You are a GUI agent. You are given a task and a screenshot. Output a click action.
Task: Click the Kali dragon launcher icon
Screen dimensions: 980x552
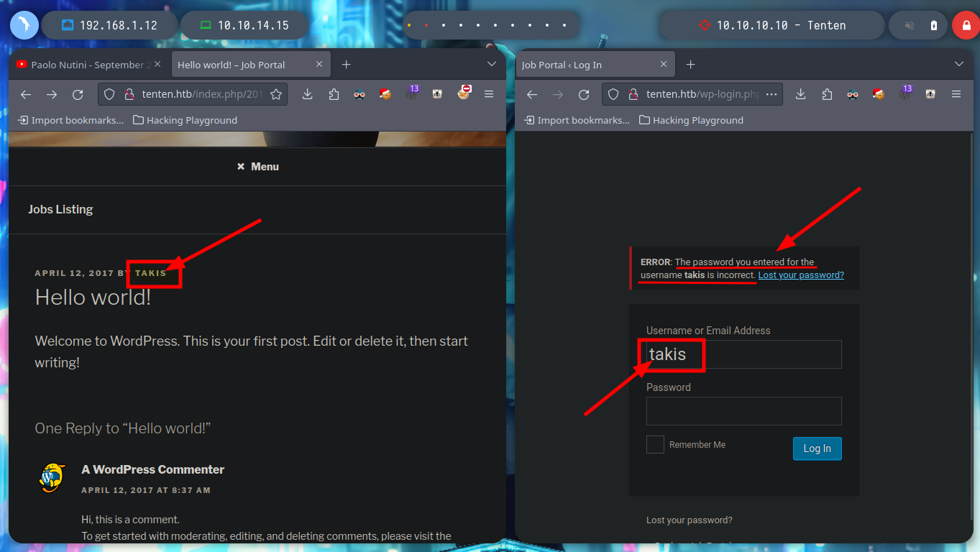tap(24, 25)
